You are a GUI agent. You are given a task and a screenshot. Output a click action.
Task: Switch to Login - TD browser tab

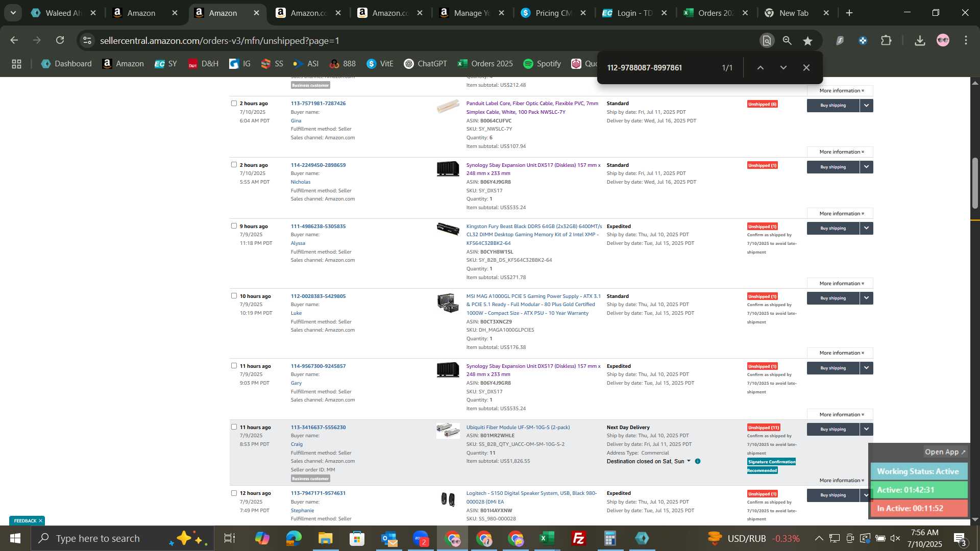(635, 13)
